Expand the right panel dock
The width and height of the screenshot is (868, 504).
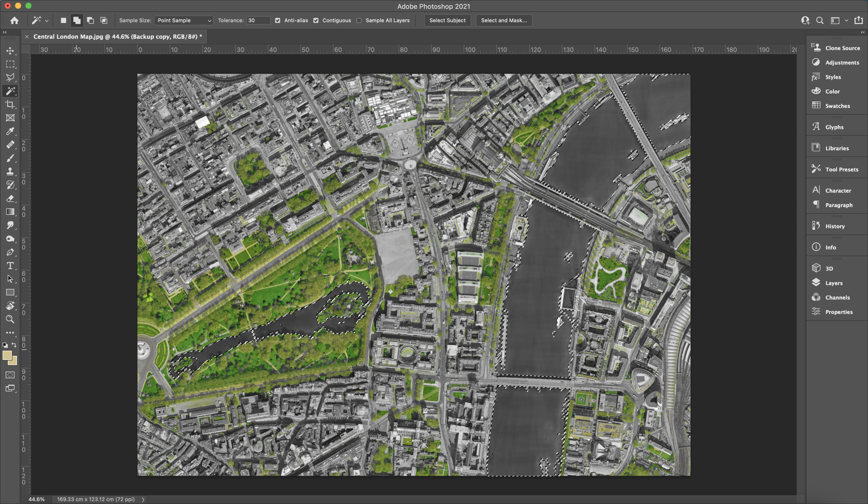coord(862,32)
